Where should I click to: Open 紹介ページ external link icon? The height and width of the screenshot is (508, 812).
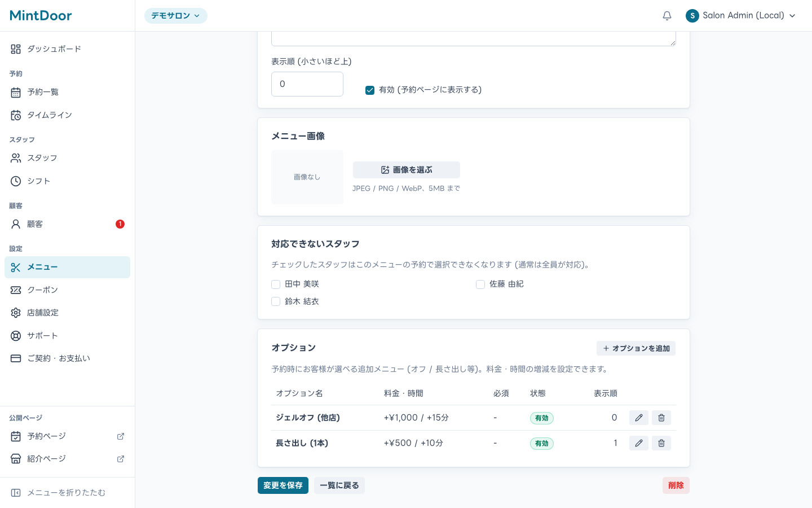coord(121,459)
